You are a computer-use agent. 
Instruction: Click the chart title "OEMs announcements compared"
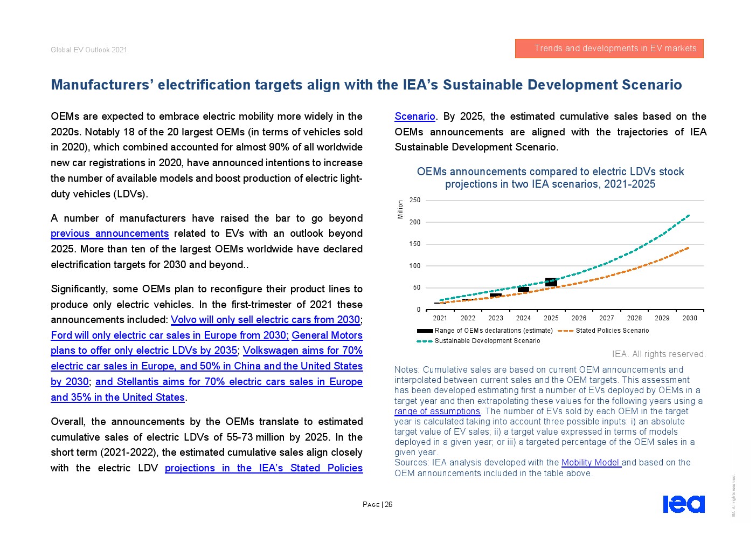pyautogui.click(x=550, y=172)
